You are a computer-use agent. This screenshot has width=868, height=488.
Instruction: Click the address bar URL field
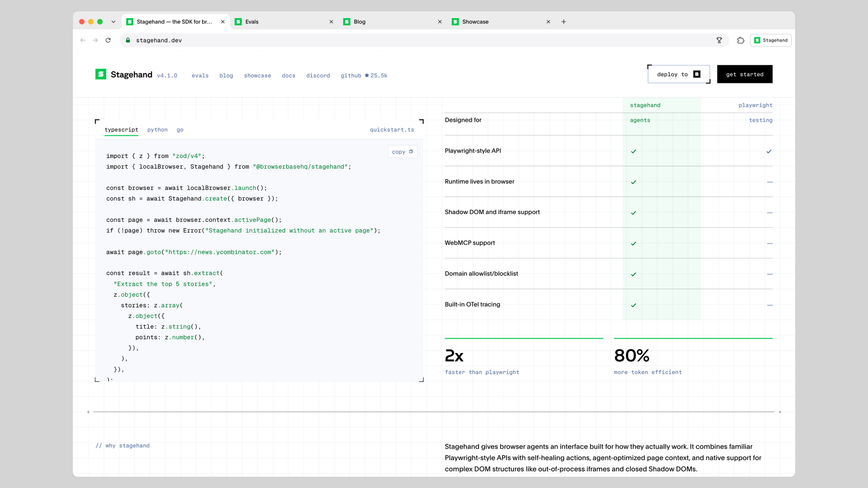click(x=424, y=40)
